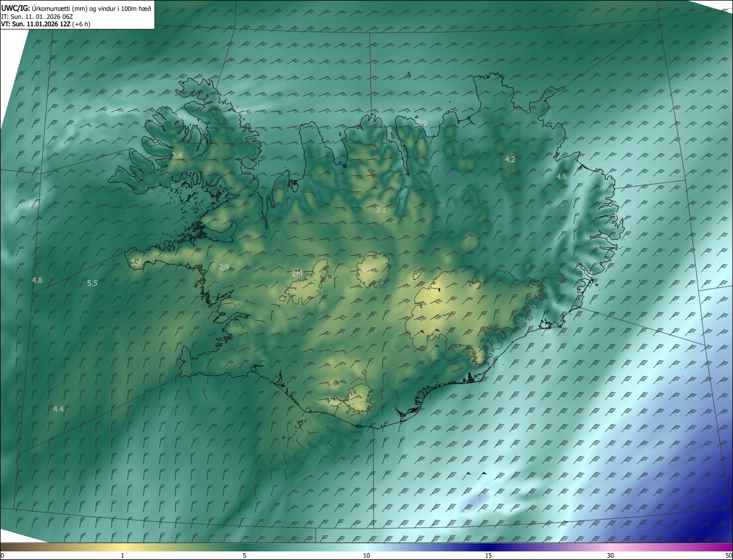Click the VT: Sun. 11.01.2026 12Z line
The width and height of the screenshot is (733, 560).
click(46, 24)
